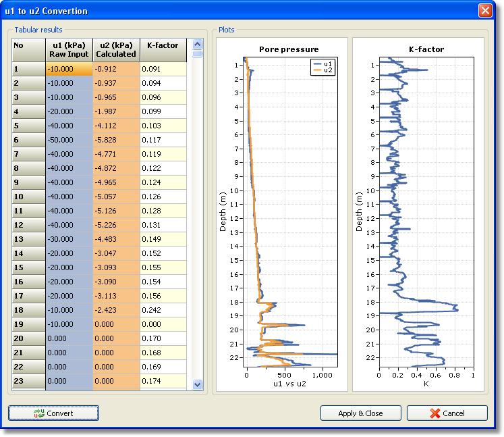Select the u2 (kPa) Calculated column header
Image resolution: width=504 pixels, height=437 pixels.
click(116, 49)
